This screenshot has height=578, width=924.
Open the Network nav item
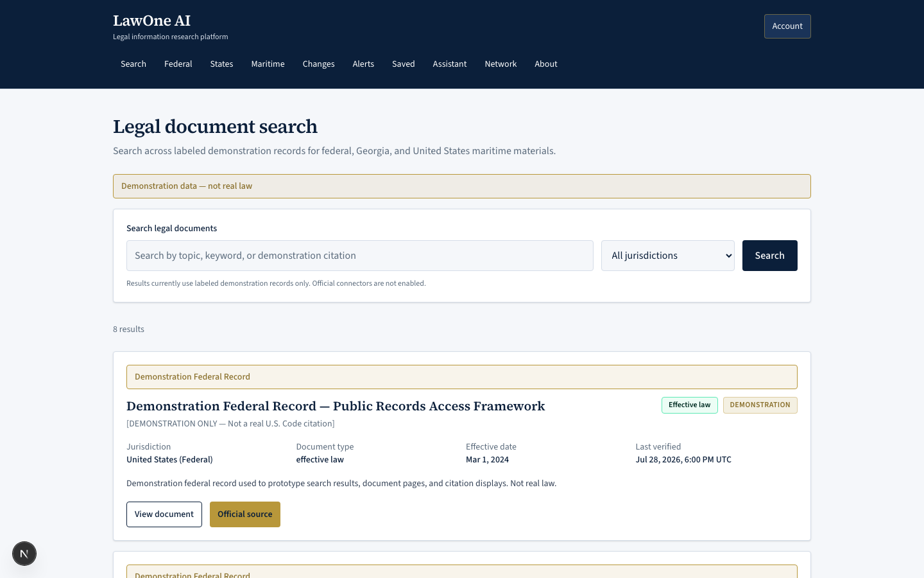click(x=501, y=64)
